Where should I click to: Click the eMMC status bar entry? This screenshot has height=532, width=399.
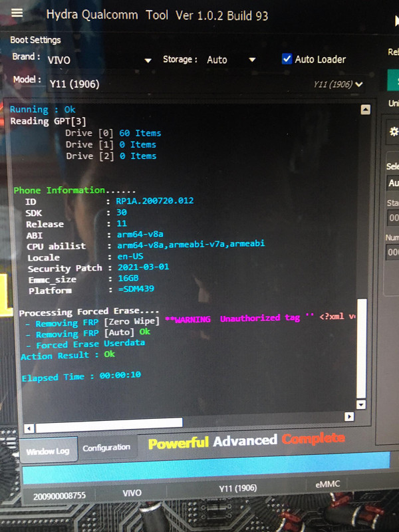[327, 484]
